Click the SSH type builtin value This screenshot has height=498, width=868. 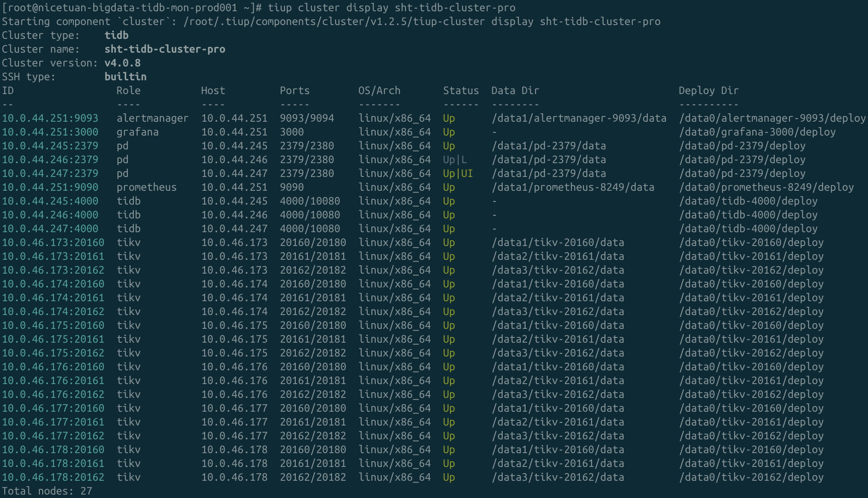pos(126,77)
